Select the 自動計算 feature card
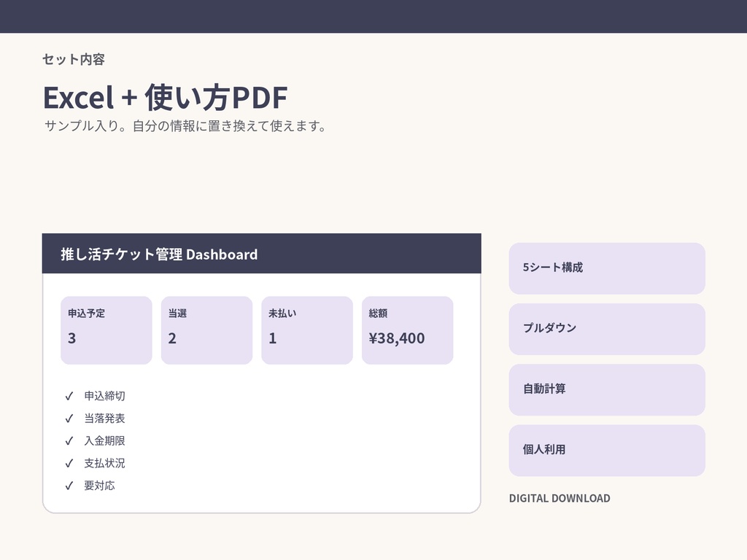 point(607,389)
